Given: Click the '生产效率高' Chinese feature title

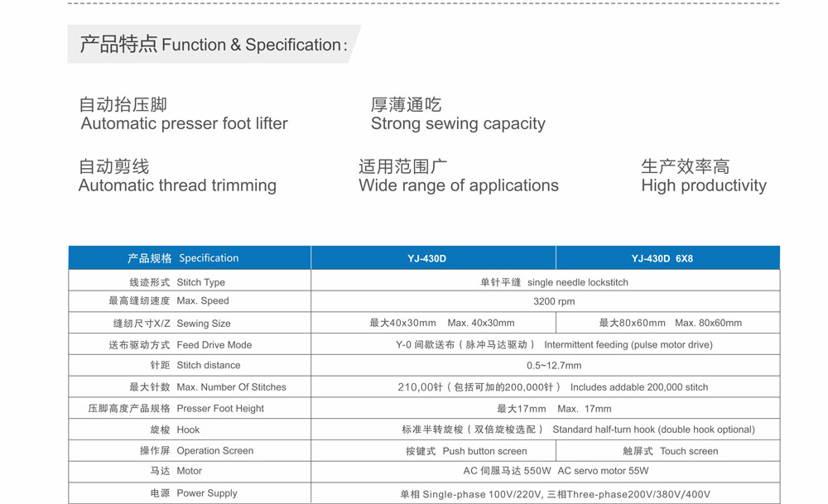Looking at the screenshot, I should click(686, 166).
